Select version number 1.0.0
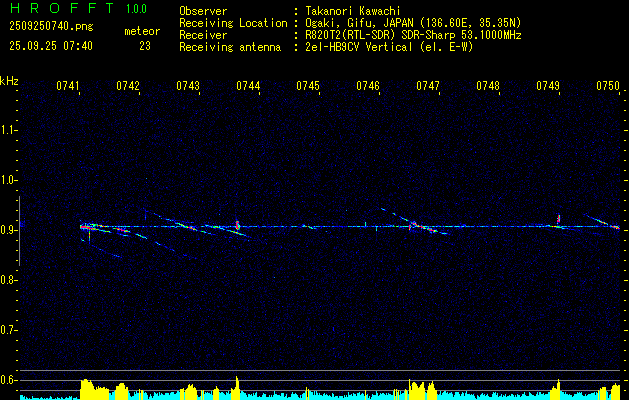 136,9
